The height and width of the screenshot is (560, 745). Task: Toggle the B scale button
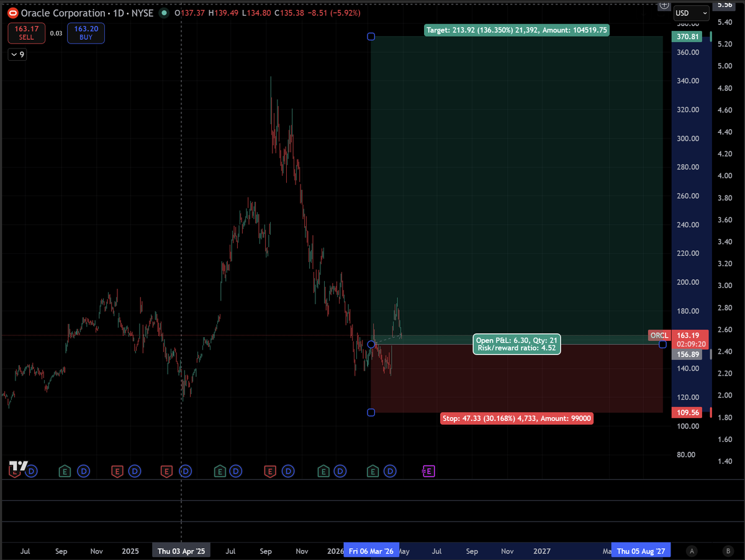point(728,551)
